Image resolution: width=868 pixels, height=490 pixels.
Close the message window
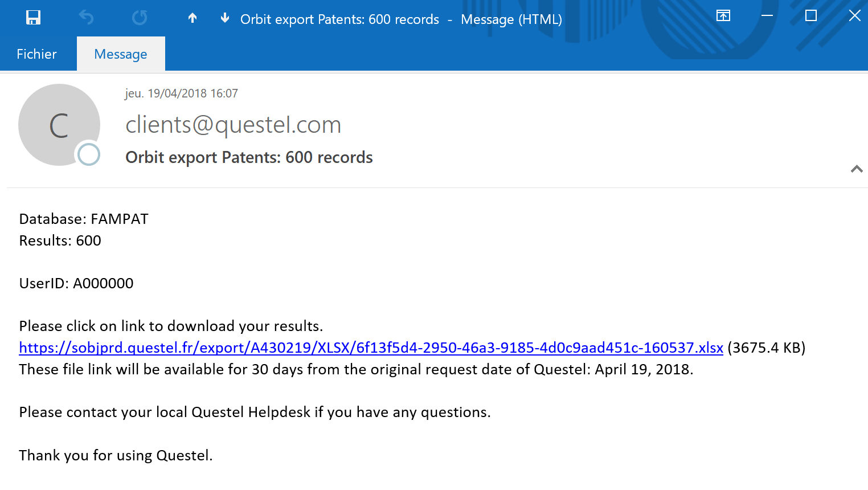(x=854, y=16)
